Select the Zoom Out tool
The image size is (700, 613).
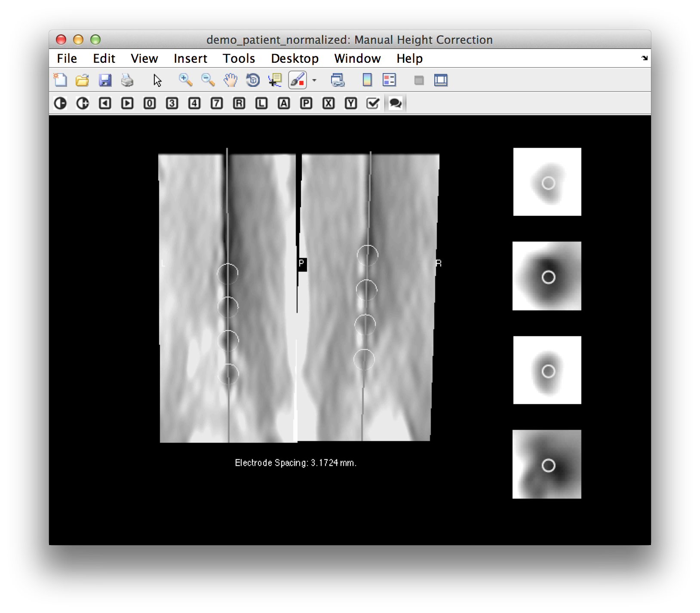tap(208, 80)
